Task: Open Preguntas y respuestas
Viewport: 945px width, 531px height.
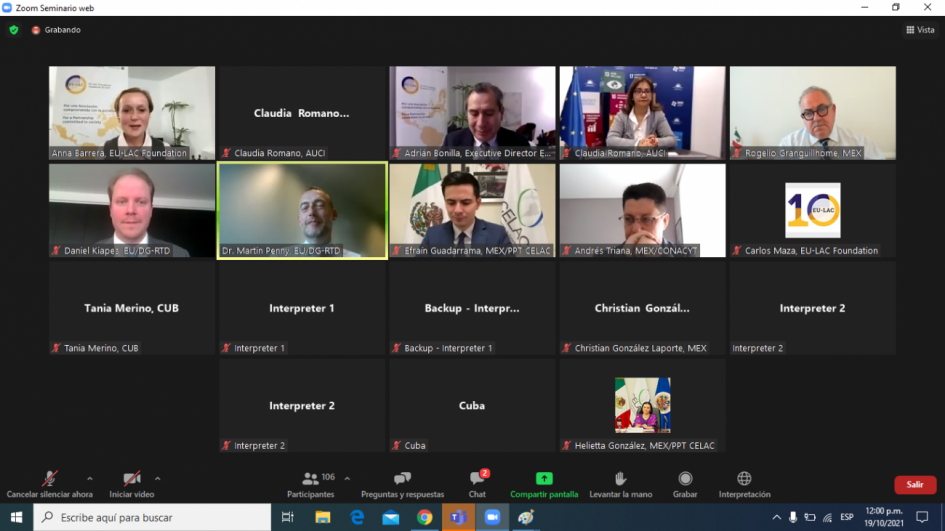Action: [x=402, y=485]
